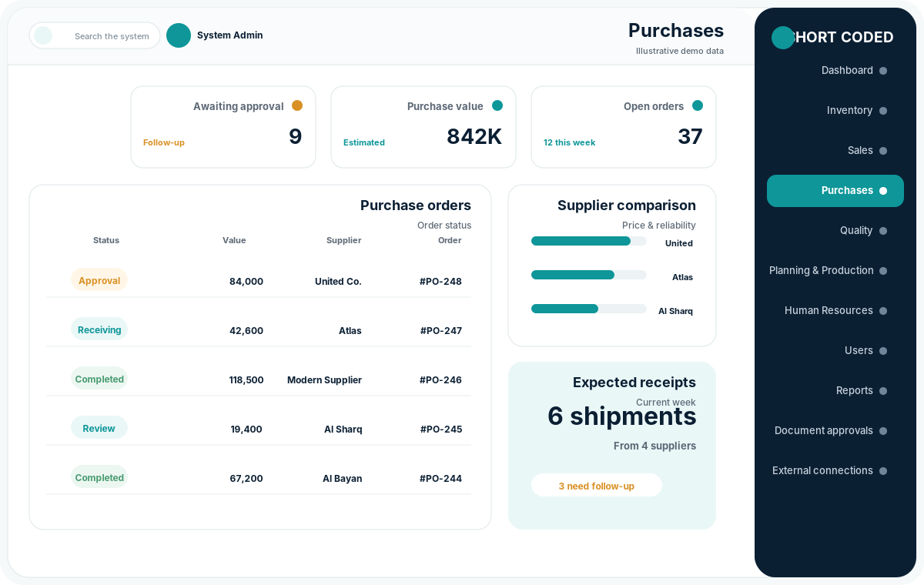Focus the Search the system field

tap(95, 35)
